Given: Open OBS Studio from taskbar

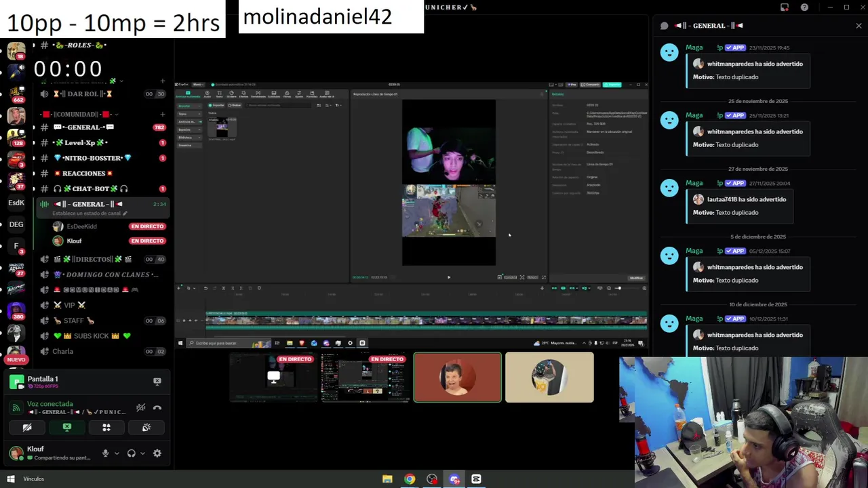Looking at the screenshot, I should pyautogui.click(x=432, y=479).
